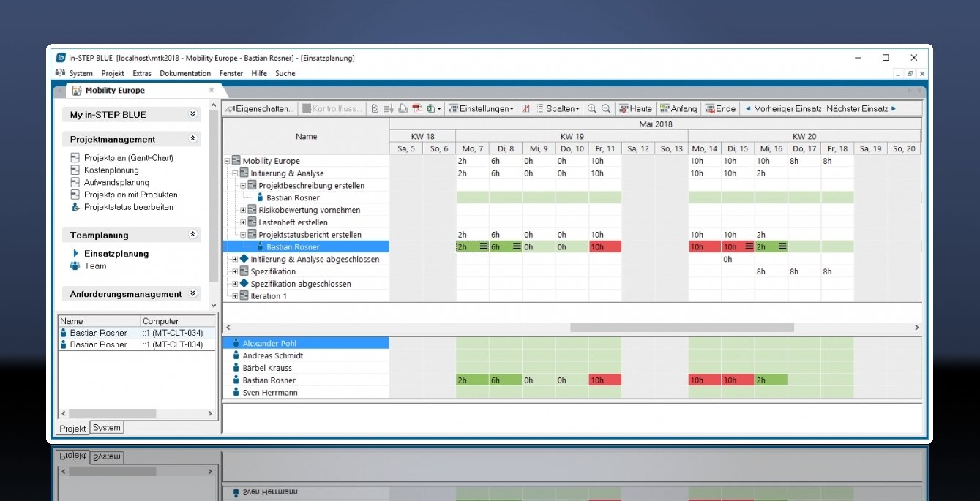Click the zoom out magnifier icon
Viewport: 980px width, 501px height.
606,109
